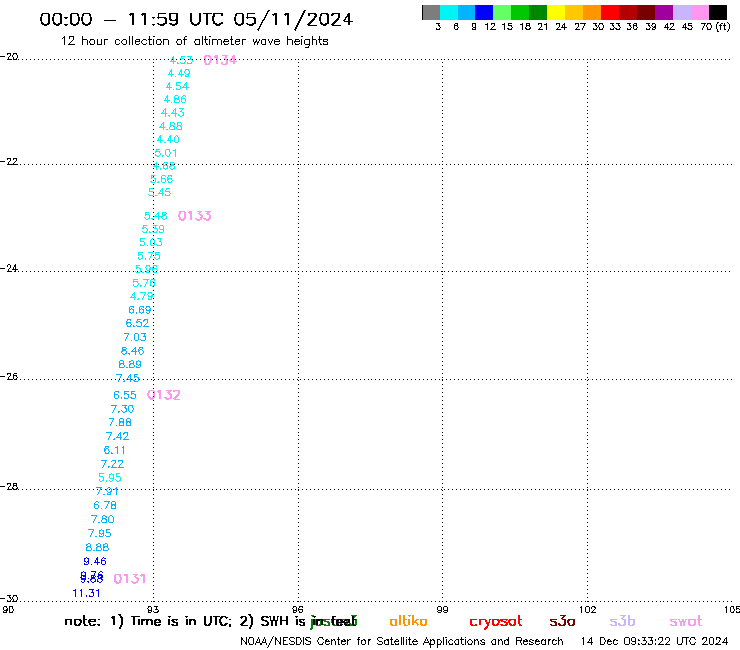Click the 5.75 wave height value
The width and height of the screenshot is (740, 650).
pos(149,256)
